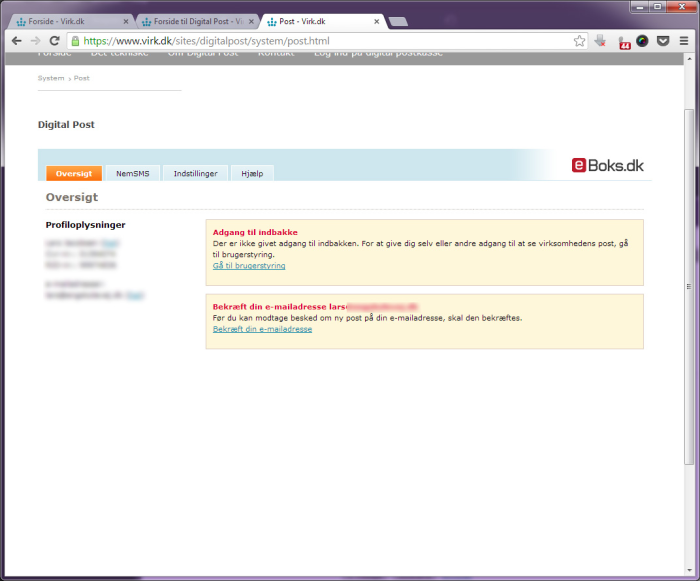Open the red badge extension icon
Image resolution: width=700 pixels, height=581 pixels.
click(624, 42)
